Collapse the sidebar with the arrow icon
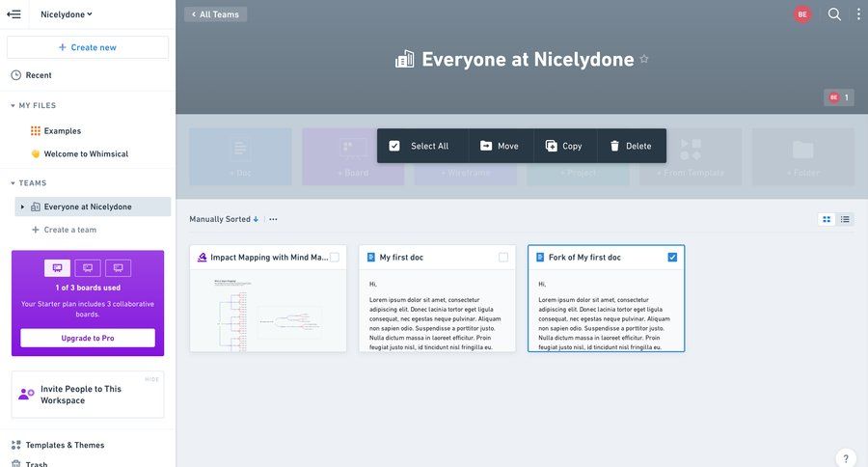Viewport: 868px width, 467px height. click(14, 14)
